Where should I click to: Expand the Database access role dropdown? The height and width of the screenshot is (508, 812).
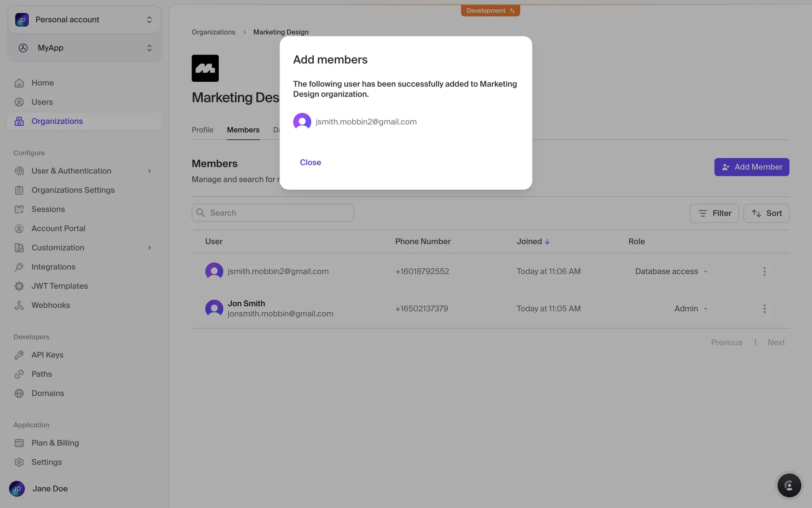coord(671,271)
